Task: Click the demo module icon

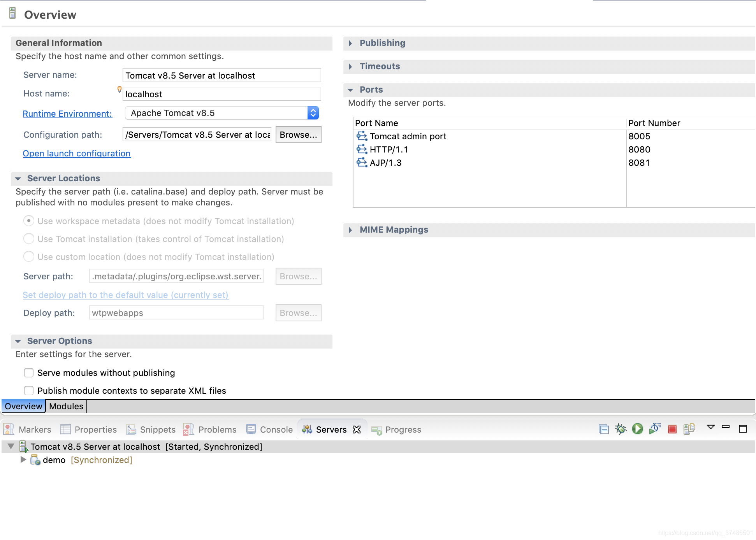Action: [35, 460]
